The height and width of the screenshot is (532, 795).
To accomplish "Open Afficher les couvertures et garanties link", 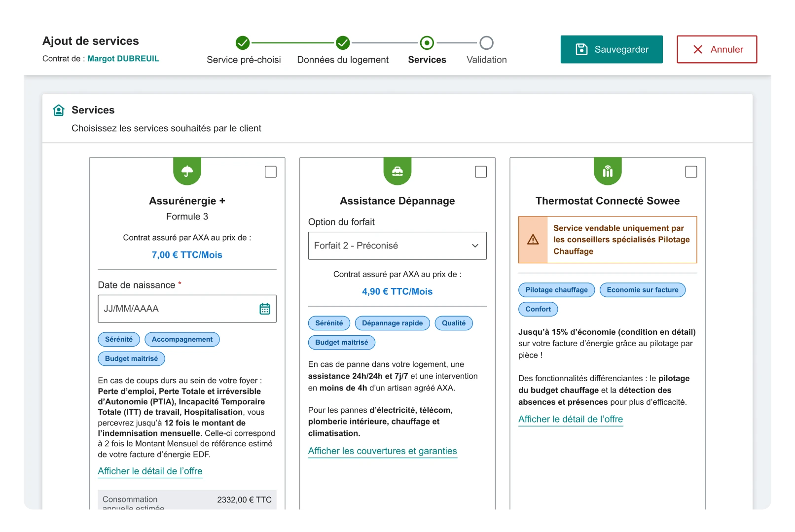I will pyautogui.click(x=383, y=451).
